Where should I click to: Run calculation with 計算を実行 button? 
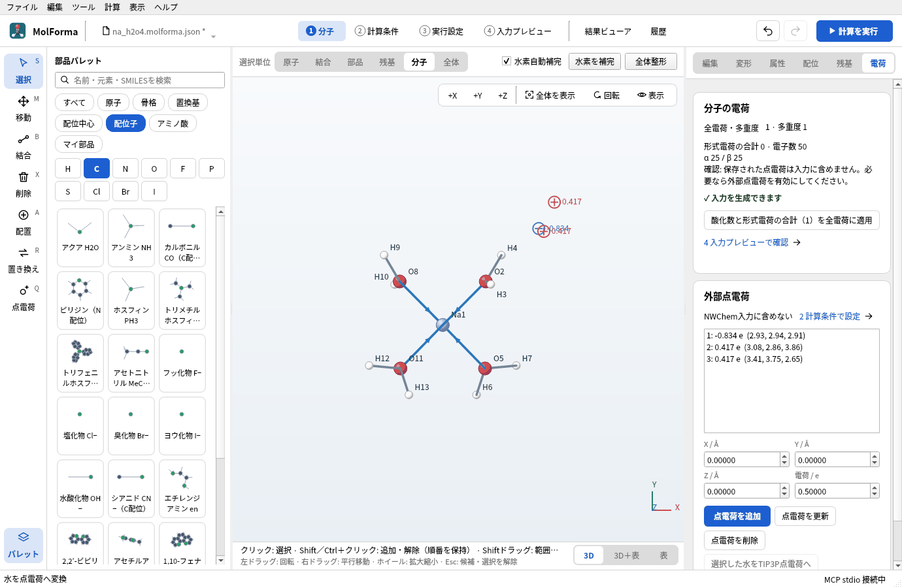coord(854,31)
